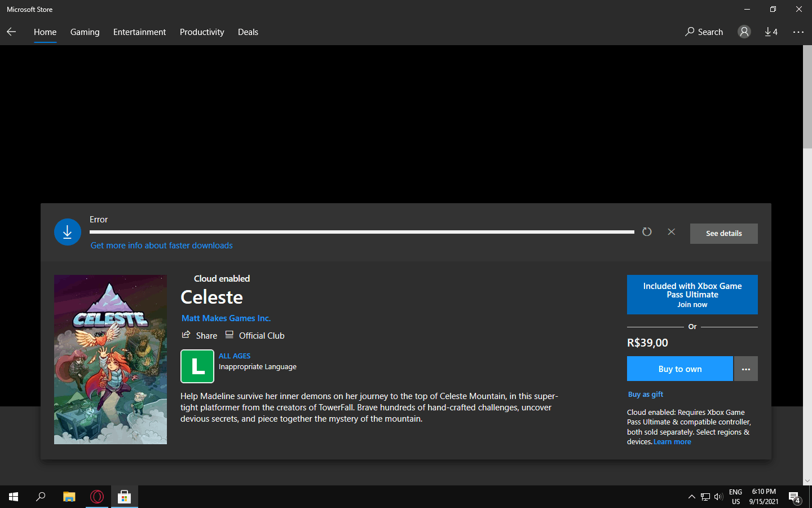Click Buy to own button
Image resolution: width=812 pixels, height=508 pixels.
680,369
